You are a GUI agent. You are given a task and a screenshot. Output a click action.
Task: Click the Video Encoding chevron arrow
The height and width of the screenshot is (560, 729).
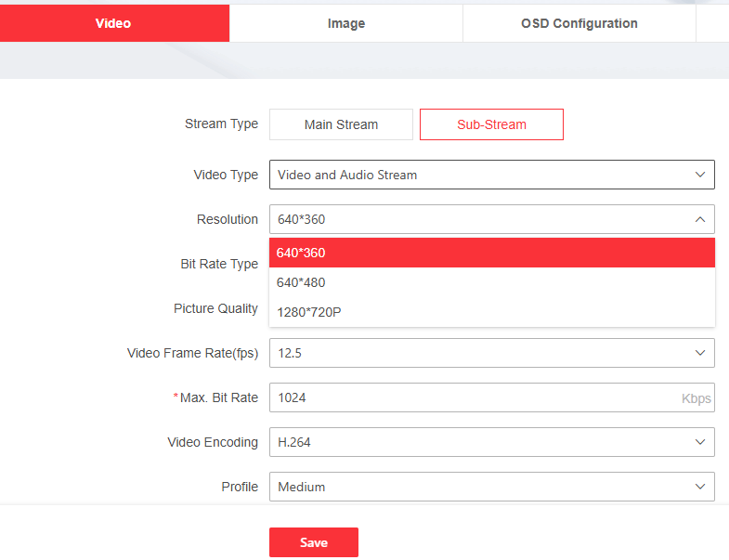699,442
